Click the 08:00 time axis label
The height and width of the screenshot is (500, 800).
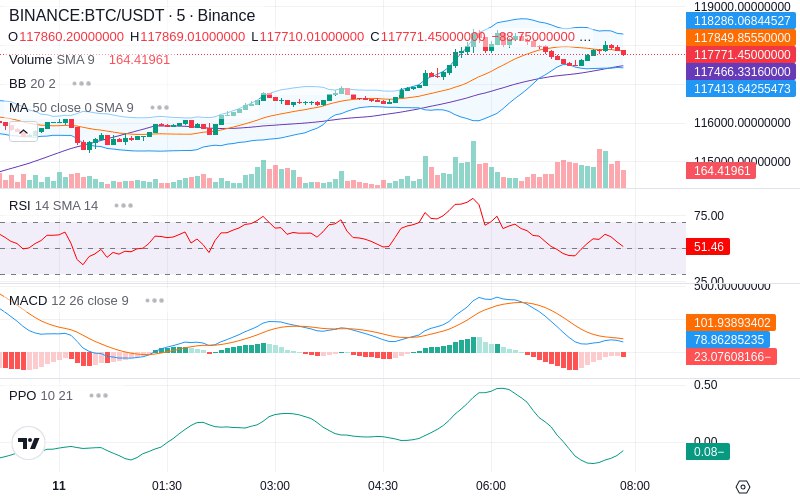click(x=635, y=486)
